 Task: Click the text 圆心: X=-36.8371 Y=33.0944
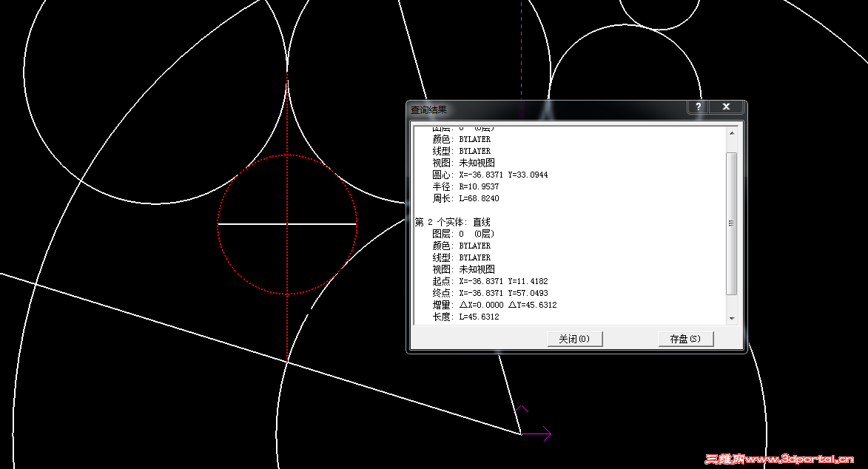pos(490,175)
